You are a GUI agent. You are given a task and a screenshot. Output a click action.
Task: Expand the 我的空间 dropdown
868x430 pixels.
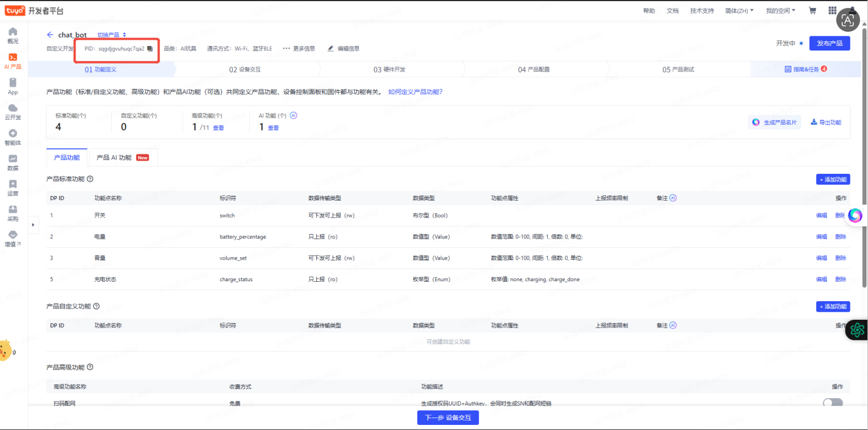781,10
